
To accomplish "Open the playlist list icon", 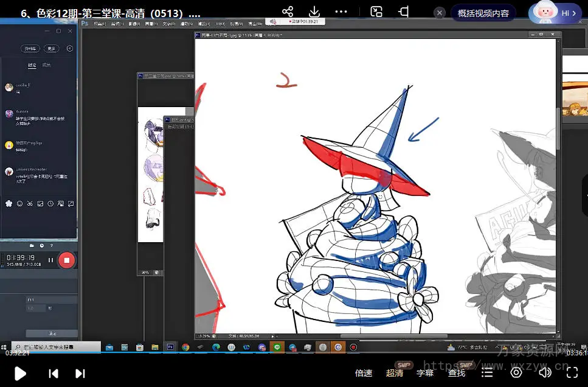I will [x=487, y=373].
